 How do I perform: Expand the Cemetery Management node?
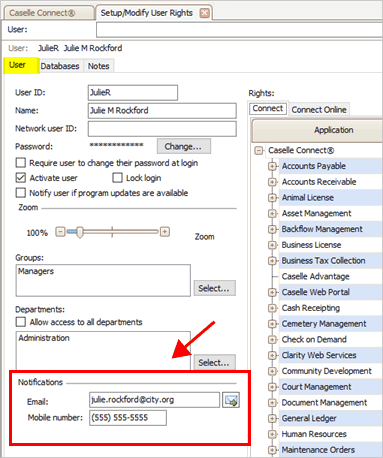click(x=272, y=324)
